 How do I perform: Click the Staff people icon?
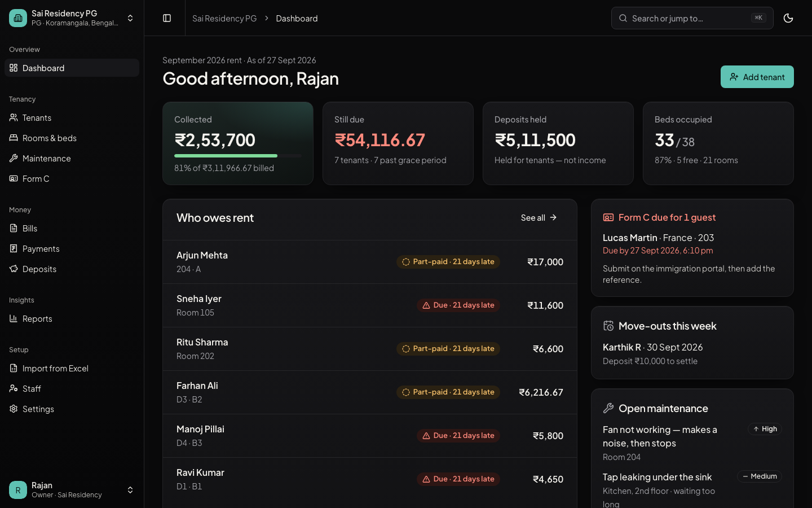click(x=14, y=388)
